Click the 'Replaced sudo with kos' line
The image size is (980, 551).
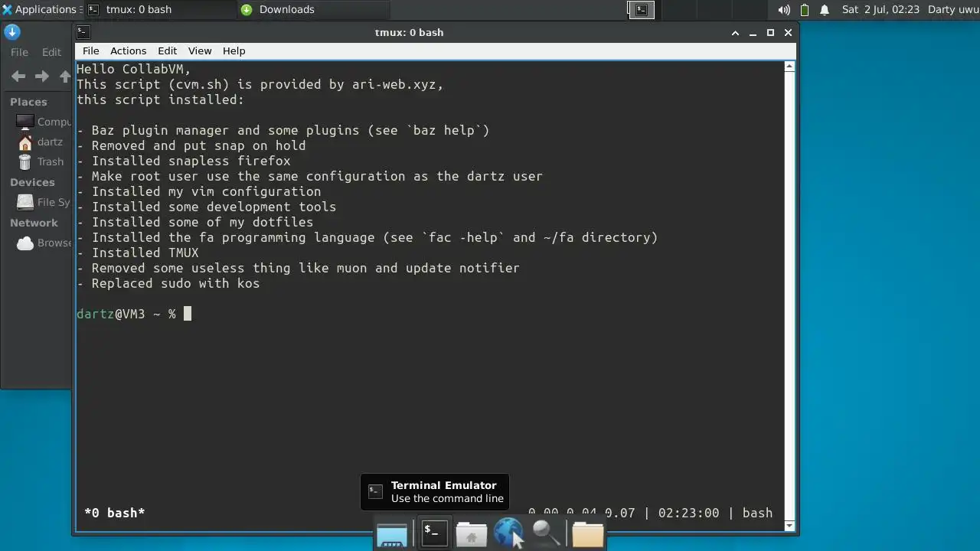(x=168, y=283)
